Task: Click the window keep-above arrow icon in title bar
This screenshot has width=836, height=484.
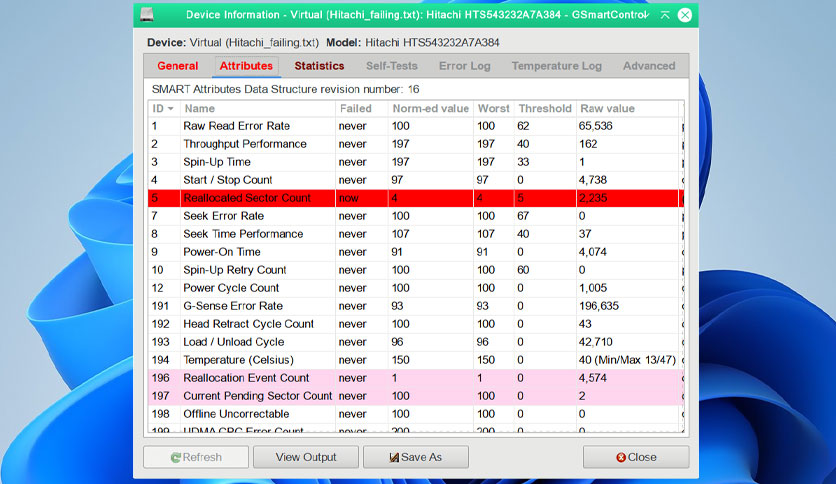Action: click(665, 15)
